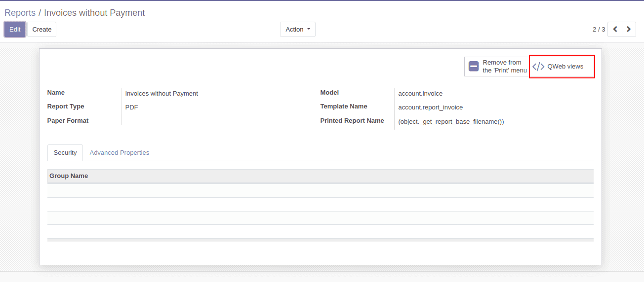Switch to the Security tab

pos(65,153)
